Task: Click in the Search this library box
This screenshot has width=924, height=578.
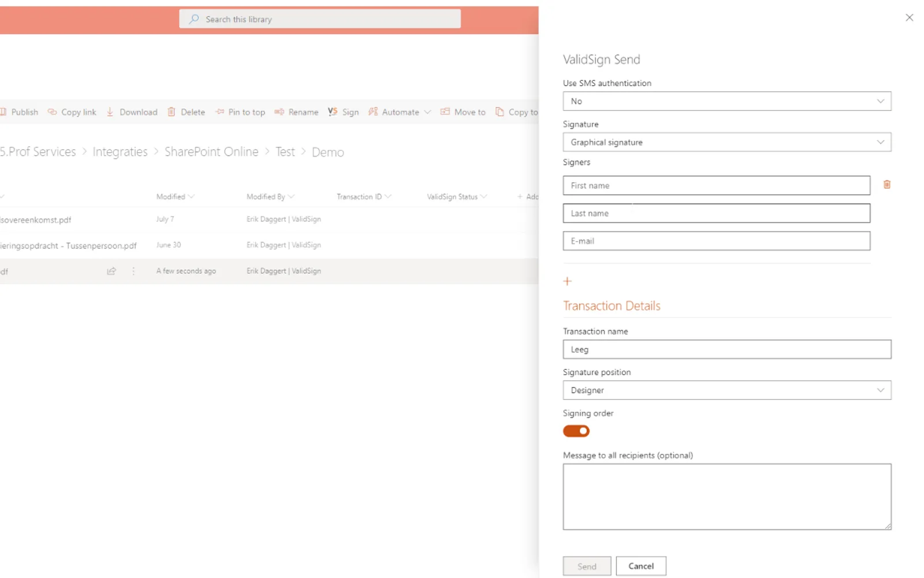Action: pyautogui.click(x=320, y=19)
